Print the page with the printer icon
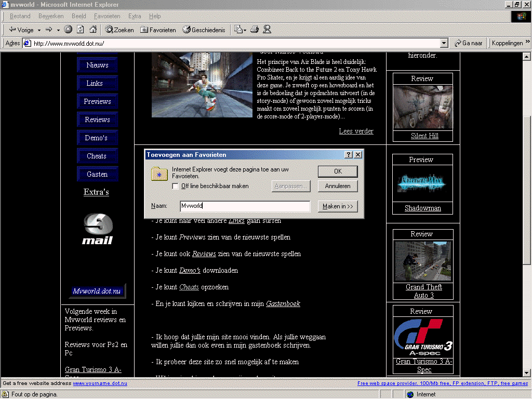The height and width of the screenshot is (399, 532). coord(255,30)
